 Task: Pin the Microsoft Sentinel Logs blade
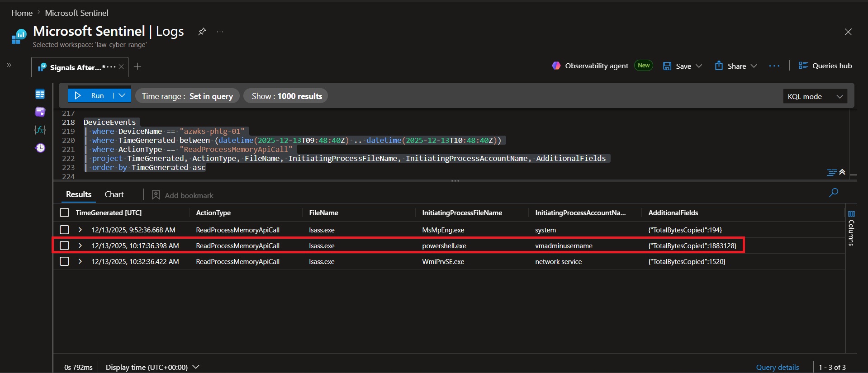coord(202,32)
